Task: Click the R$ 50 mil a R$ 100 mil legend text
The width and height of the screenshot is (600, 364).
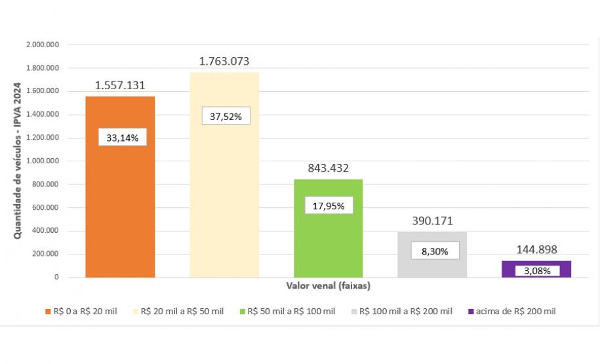Action: 292,311
